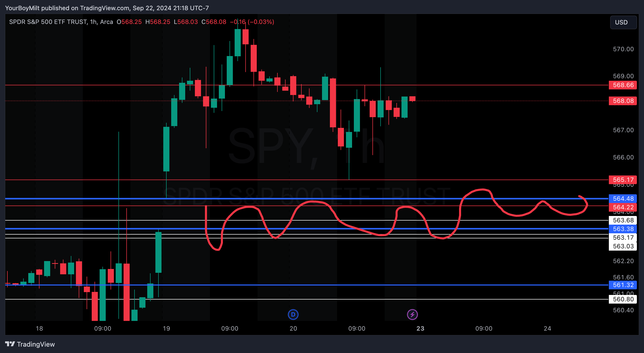Select the current price label 568.08
Viewport: 644px width, 353px height.
point(623,101)
